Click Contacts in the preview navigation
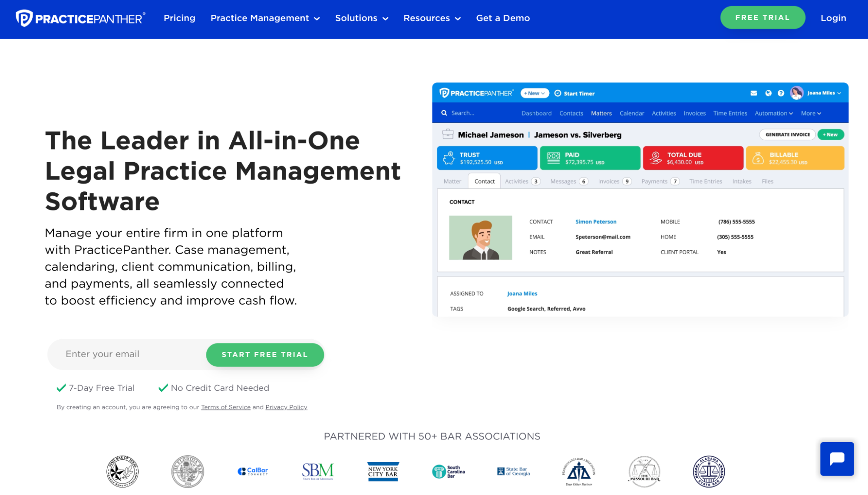Image resolution: width=868 pixels, height=495 pixels. pyautogui.click(x=571, y=113)
